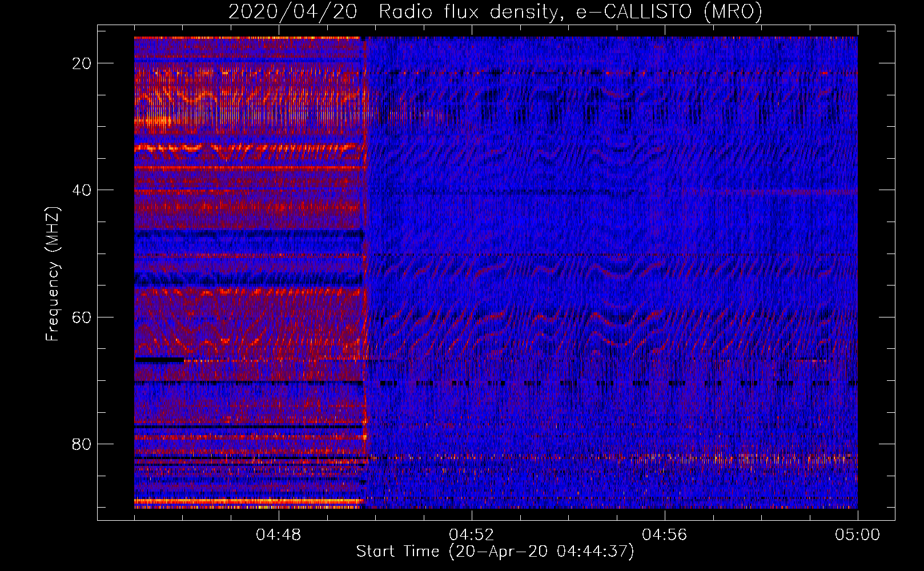Click the x-axis label 'Start Time (20-Apr-20 04:44:37)'
924x571 pixels.
point(495,552)
